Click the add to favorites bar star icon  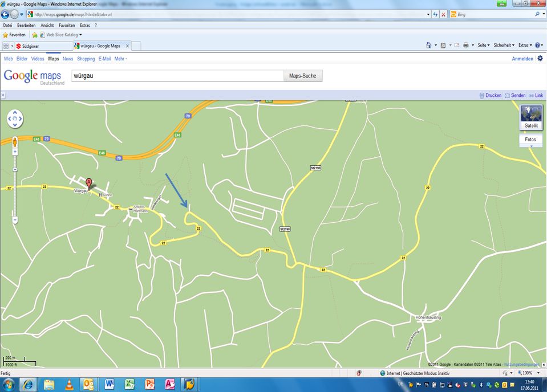(x=35, y=35)
